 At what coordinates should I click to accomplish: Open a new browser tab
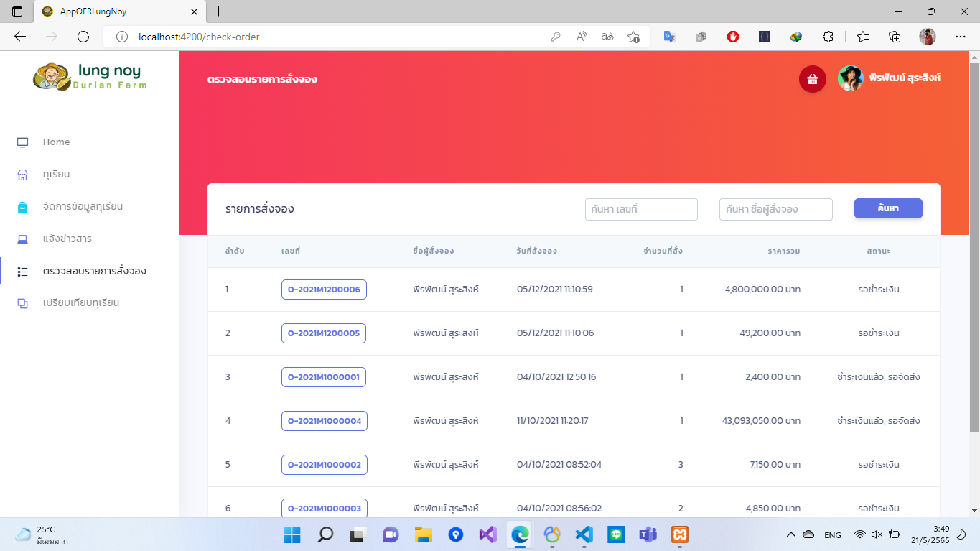[x=219, y=11]
